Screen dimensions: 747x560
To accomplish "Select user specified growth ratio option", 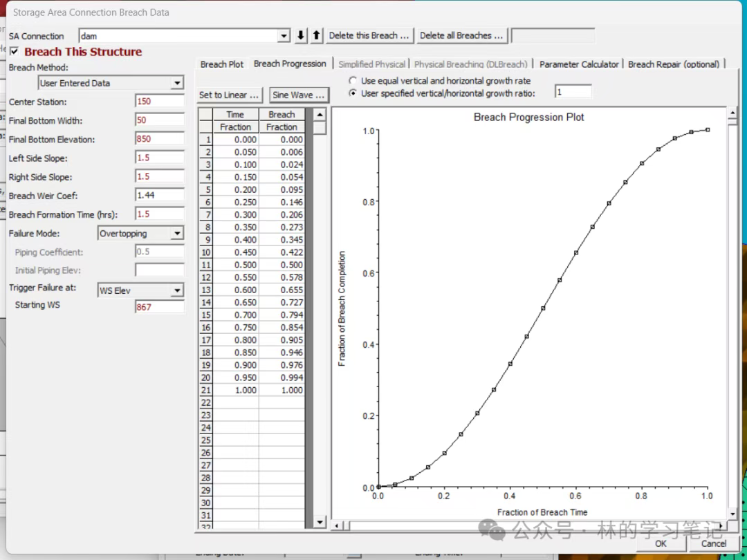I will coord(353,93).
